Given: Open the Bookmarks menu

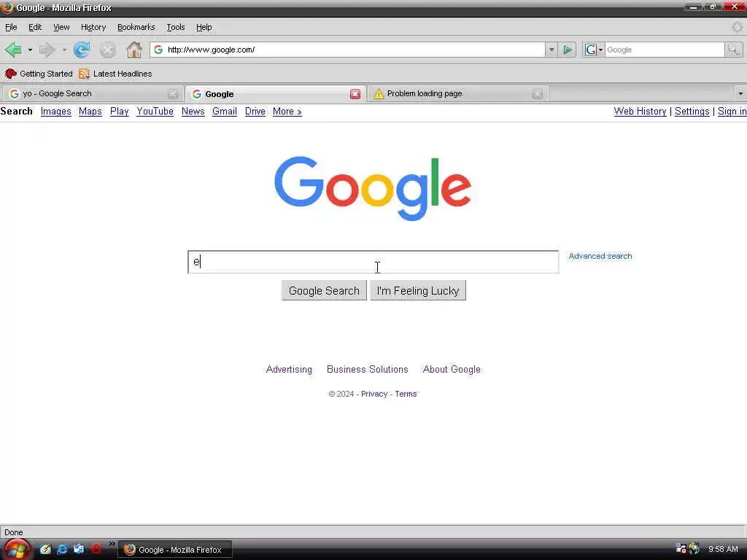Looking at the screenshot, I should 136,27.
